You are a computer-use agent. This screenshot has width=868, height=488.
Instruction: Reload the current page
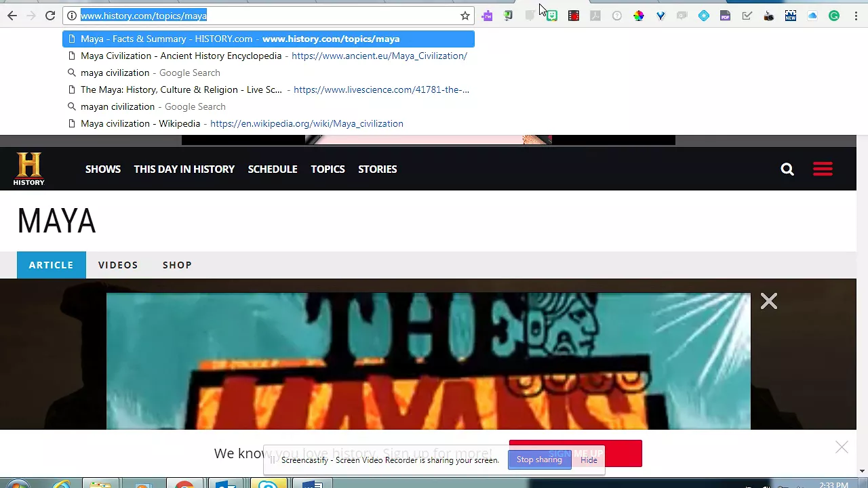(x=50, y=16)
